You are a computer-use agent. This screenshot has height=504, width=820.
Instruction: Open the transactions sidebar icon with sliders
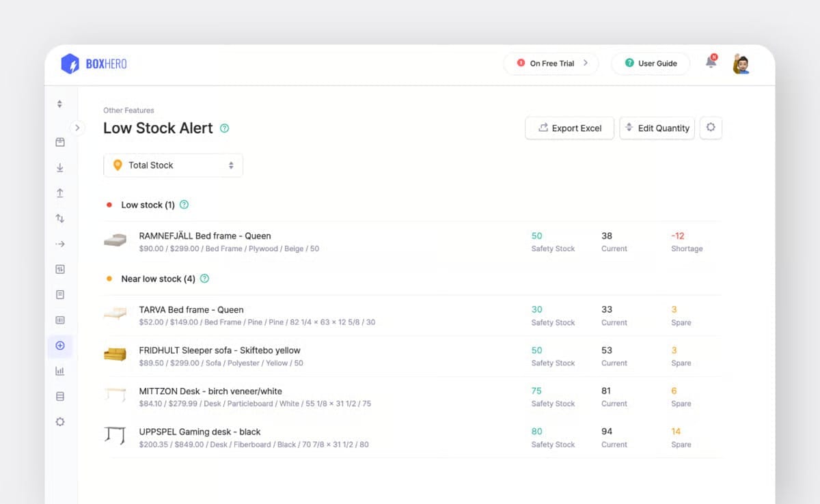60,269
